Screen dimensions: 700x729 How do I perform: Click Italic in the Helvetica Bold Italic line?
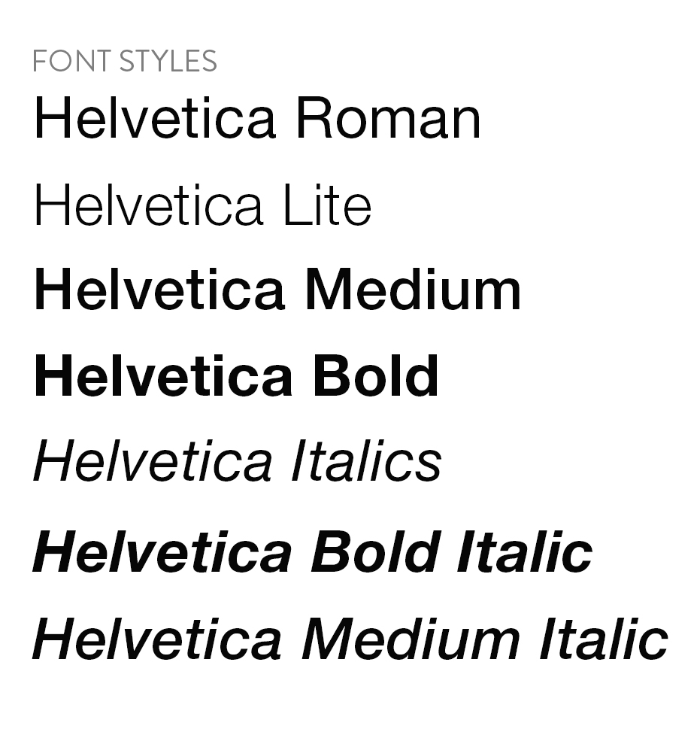tap(526, 551)
